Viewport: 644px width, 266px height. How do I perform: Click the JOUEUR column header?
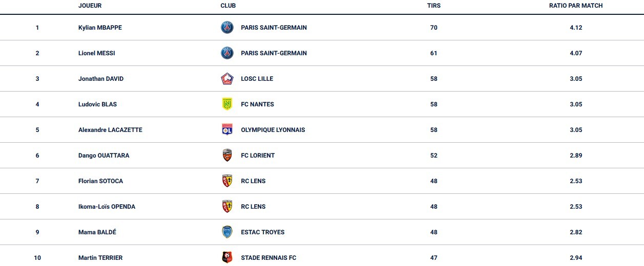tap(90, 6)
